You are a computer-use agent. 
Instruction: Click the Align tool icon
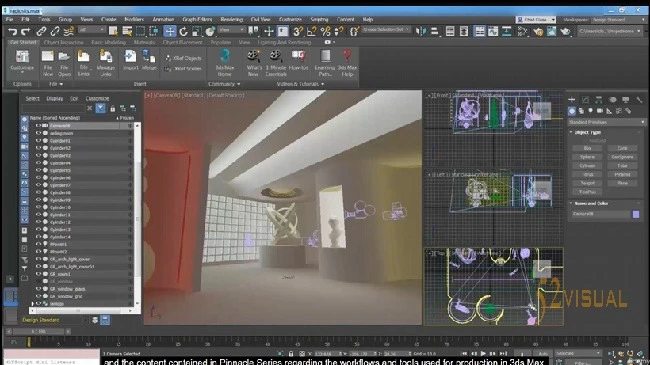434,31
